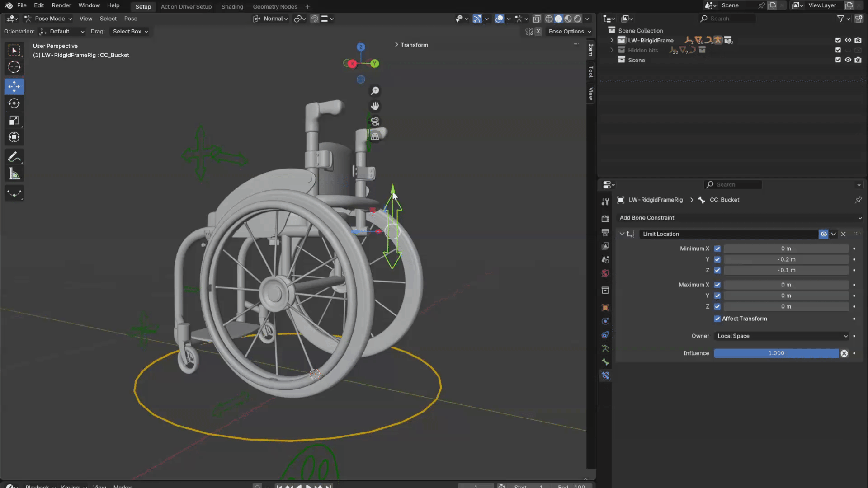Expand LW-RidgidFrame collection in outliner
868x488 pixels.
tap(612, 40)
